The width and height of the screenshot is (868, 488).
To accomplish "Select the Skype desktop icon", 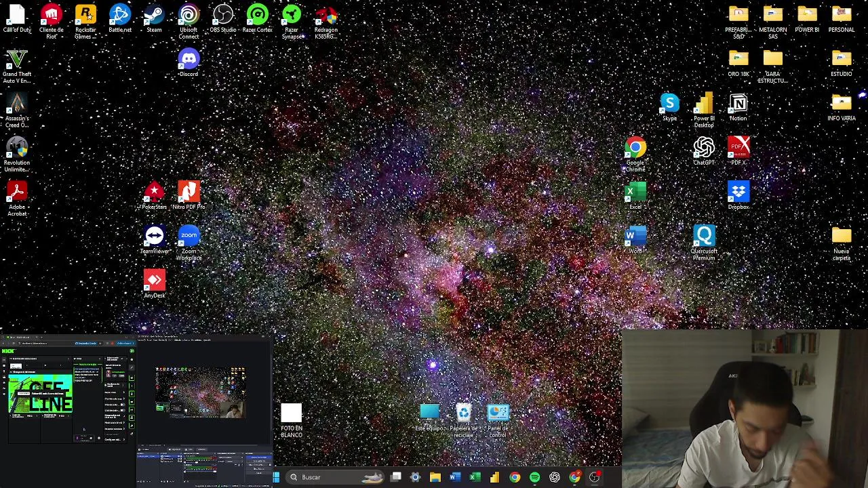I will pos(669,107).
